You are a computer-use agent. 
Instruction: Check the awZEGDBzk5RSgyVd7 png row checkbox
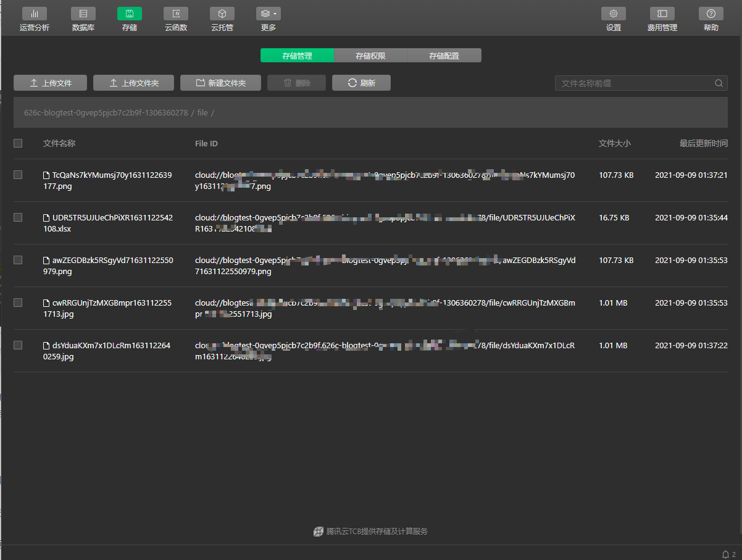click(x=18, y=260)
